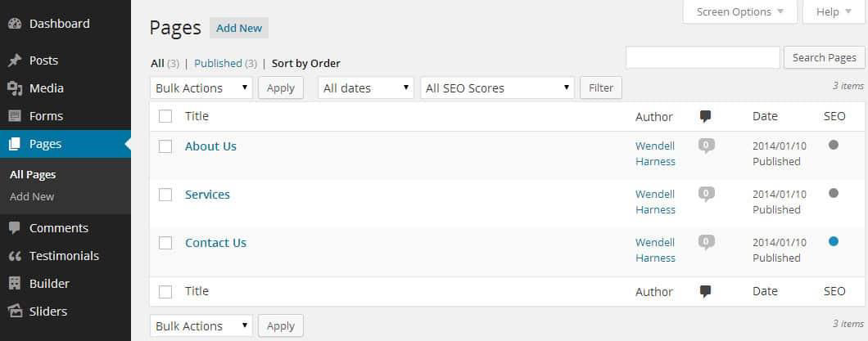
Task: Expand the Screen Options tab
Action: tap(740, 11)
